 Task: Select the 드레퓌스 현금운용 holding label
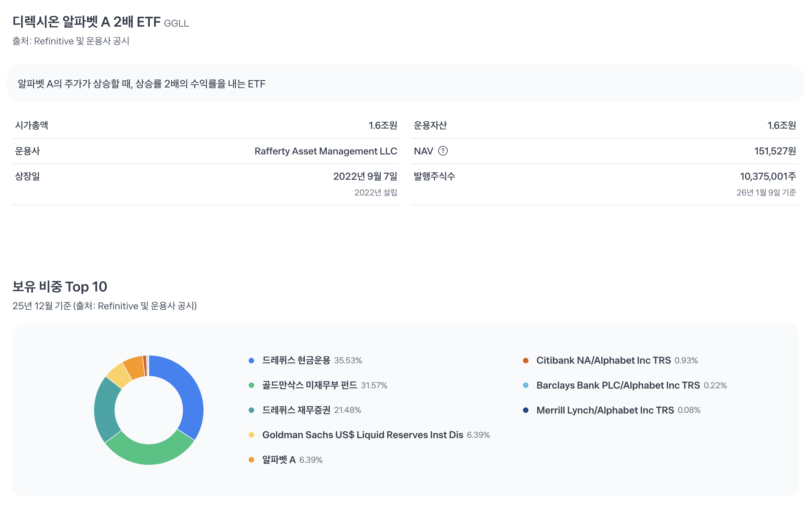click(296, 360)
